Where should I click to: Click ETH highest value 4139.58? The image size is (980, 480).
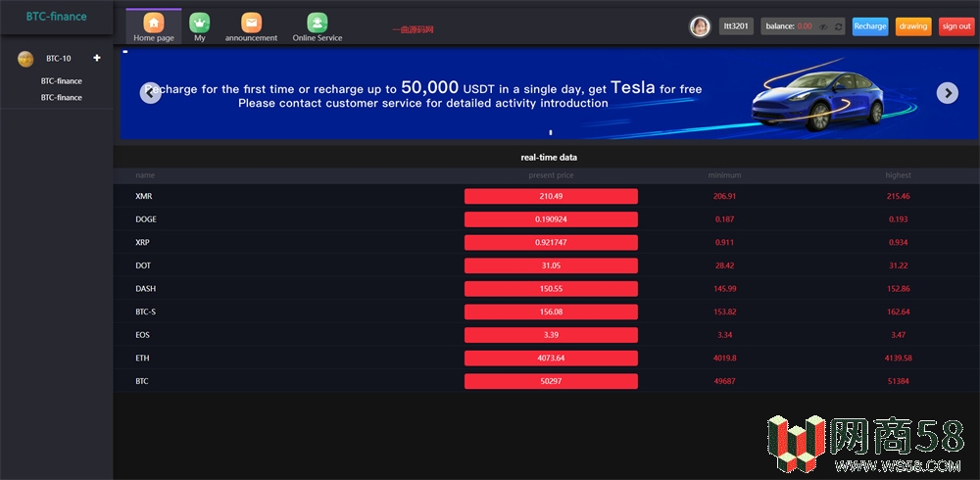pyautogui.click(x=898, y=359)
